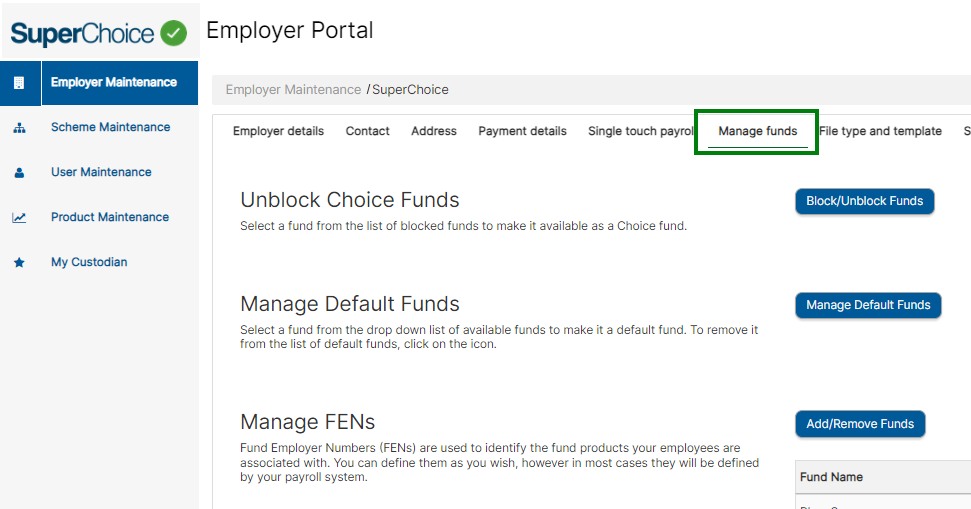This screenshot has width=971, height=509.
Task: Click the SuperChoice logo
Action: (99, 33)
